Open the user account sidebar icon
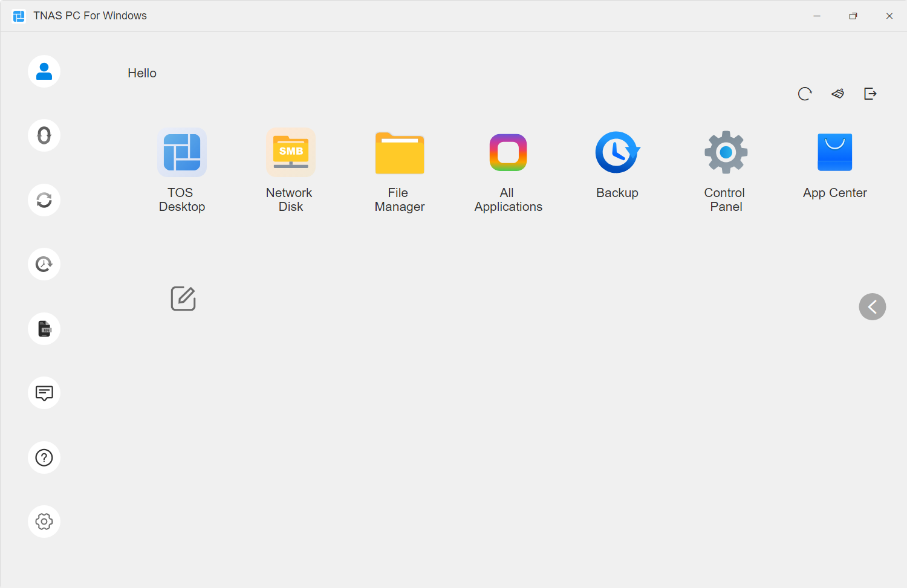 44,71
